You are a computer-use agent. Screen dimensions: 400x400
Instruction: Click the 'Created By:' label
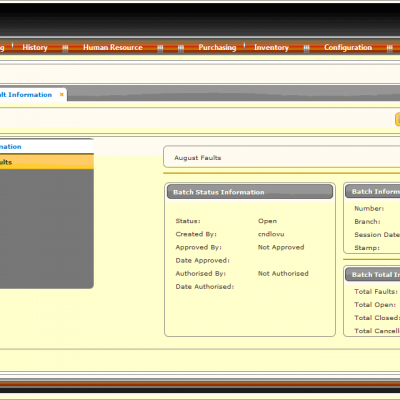[196, 234]
